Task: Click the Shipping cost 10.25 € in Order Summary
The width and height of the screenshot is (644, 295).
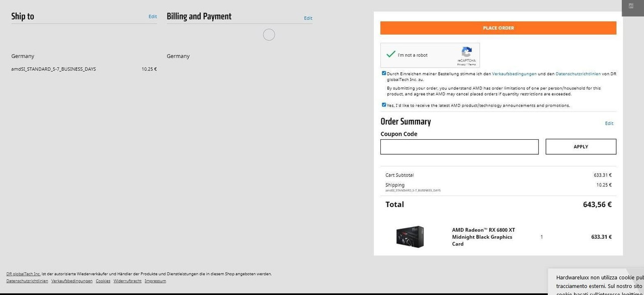Action: click(604, 185)
